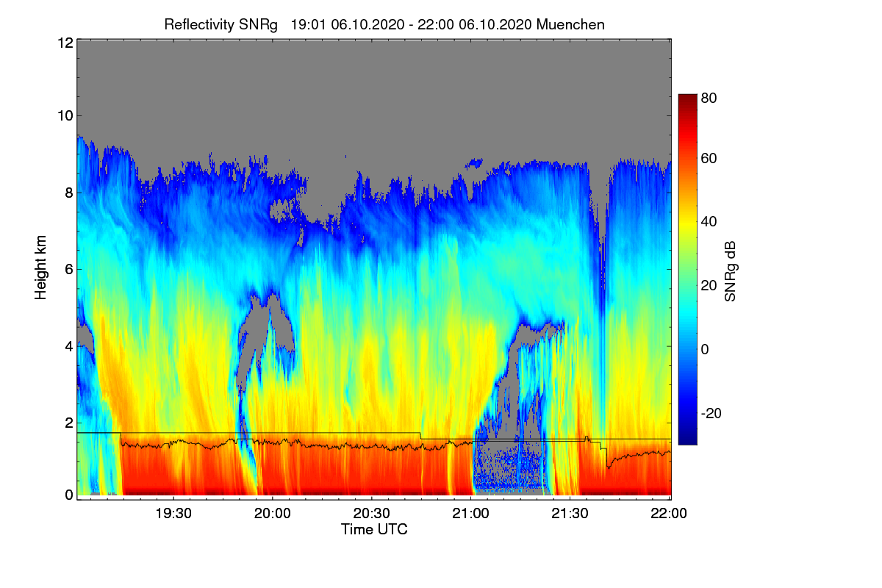The image size is (882, 588).
Task: Click the dark blue bottom of colorbar
Action: (687, 439)
